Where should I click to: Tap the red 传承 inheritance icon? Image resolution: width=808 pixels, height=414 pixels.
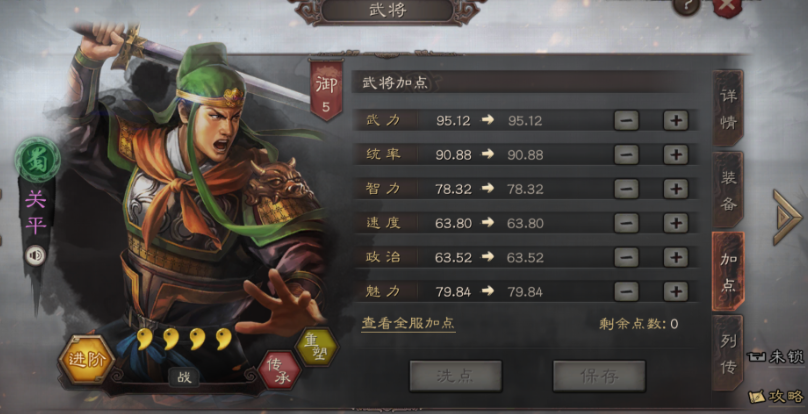click(x=279, y=370)
